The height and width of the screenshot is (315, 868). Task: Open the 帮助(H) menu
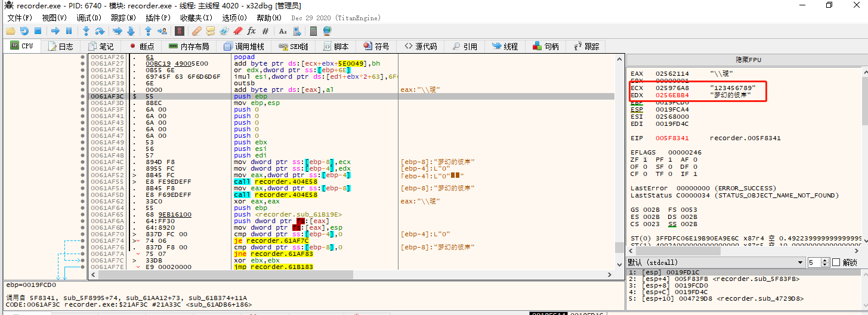click(x=269, y=18)
